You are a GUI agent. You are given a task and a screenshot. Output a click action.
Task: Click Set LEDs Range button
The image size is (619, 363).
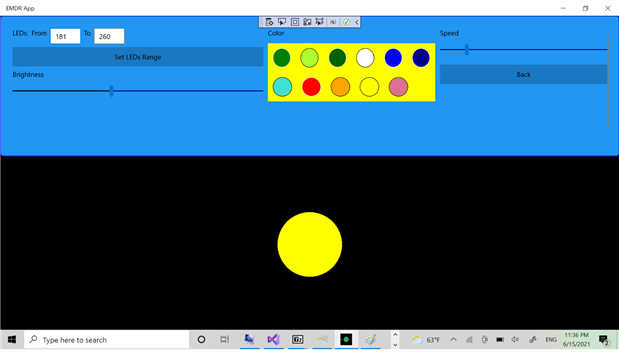click(138, 57)
